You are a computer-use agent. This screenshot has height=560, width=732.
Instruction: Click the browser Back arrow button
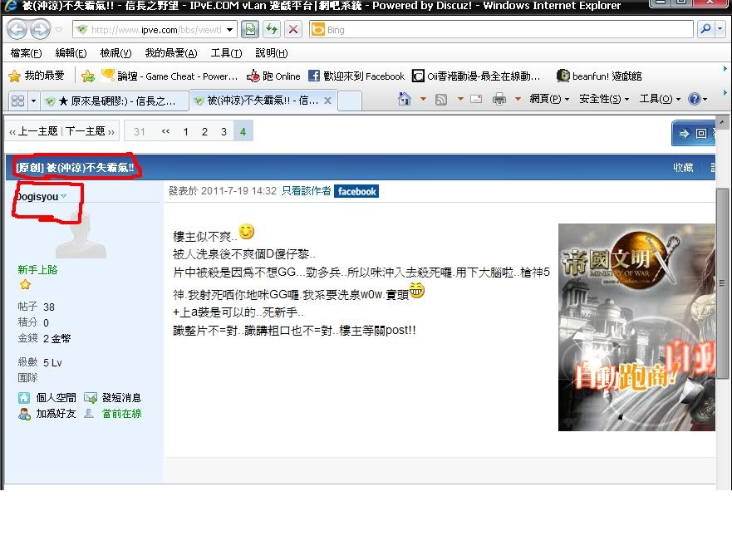(17, 30)
